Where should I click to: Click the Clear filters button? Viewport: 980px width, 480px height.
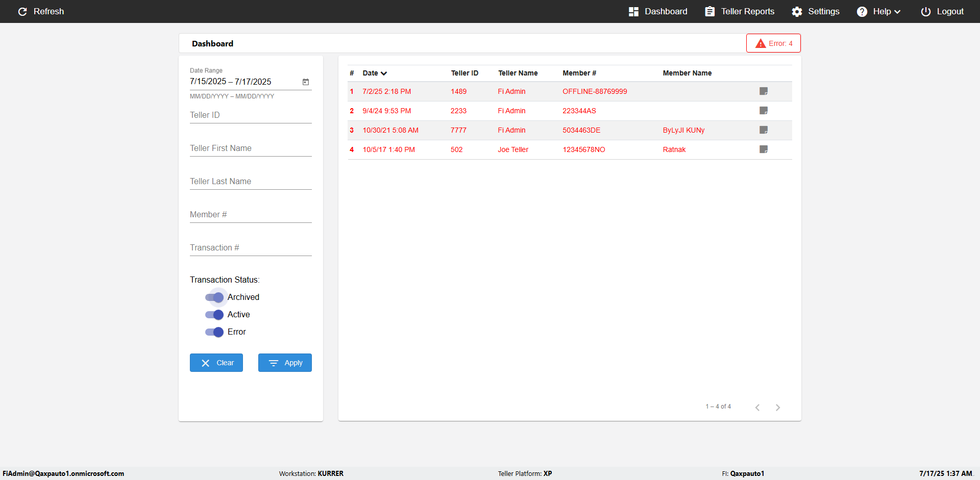click(216, 363)
